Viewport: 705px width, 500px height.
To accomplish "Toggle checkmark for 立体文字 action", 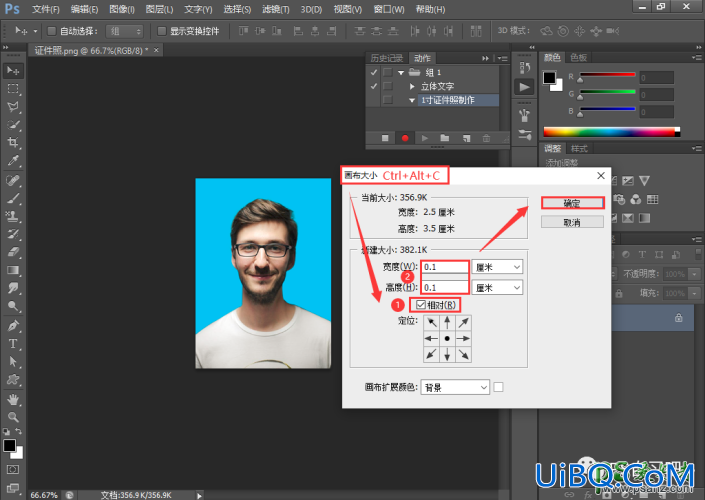I will point(374,86).
